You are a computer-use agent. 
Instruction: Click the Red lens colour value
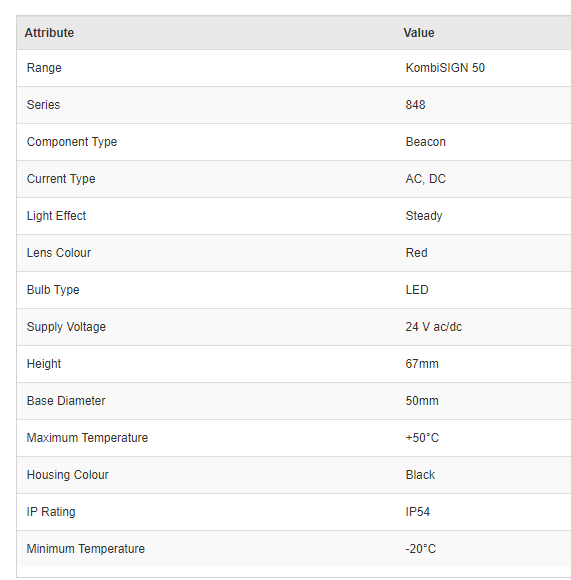[x=416, y=253]
